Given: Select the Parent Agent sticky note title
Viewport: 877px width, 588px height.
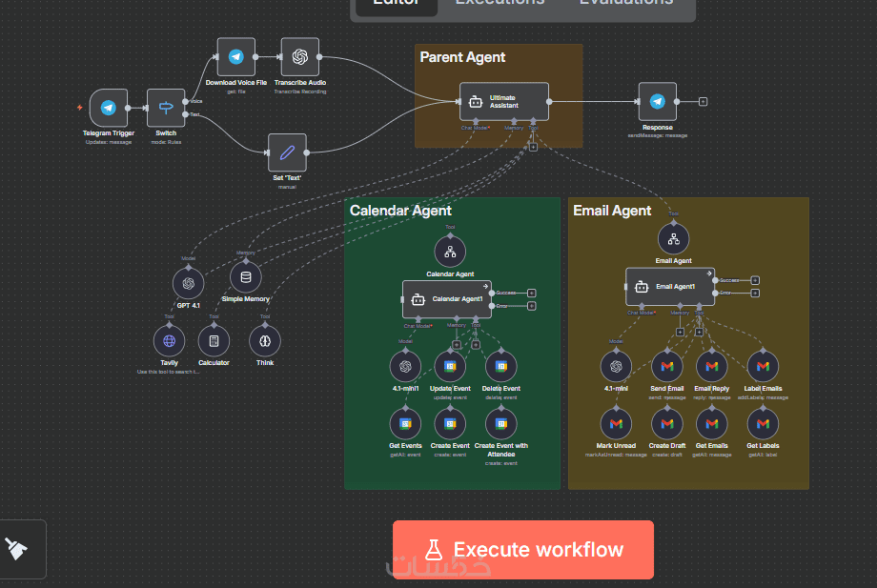Looking at the screenshot, I should (x=462, y=57).
